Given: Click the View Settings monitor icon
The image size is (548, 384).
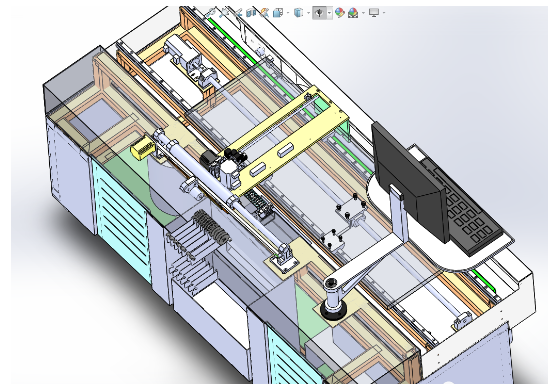Looking at the screenshot, I should click(x=374, y=13).
